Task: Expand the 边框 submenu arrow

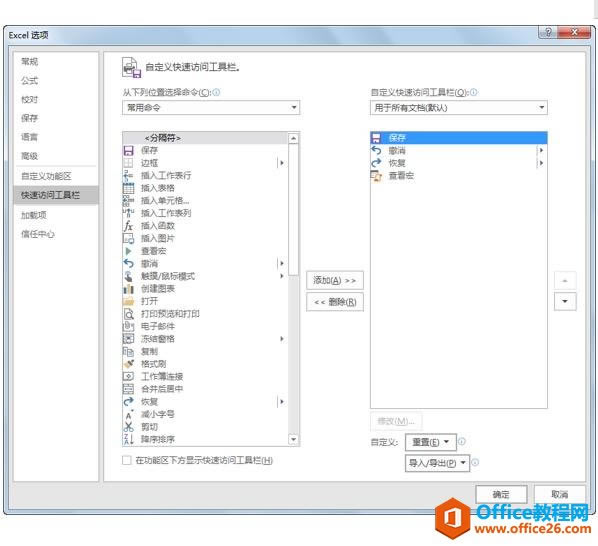Action: pyautogui.click(x=282, y=163)
